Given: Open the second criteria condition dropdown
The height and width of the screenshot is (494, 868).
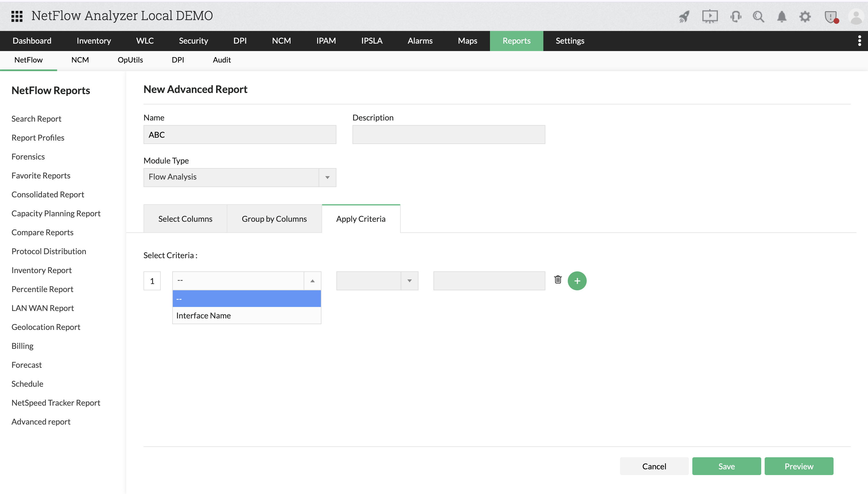Looking at the screenshot, I should click(410, 281).
